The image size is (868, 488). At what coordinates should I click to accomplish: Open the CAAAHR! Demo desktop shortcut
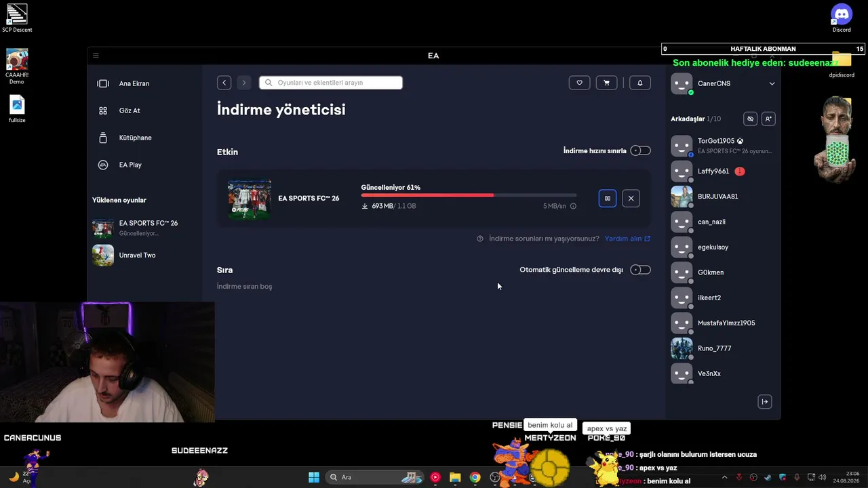coord(17,66)
